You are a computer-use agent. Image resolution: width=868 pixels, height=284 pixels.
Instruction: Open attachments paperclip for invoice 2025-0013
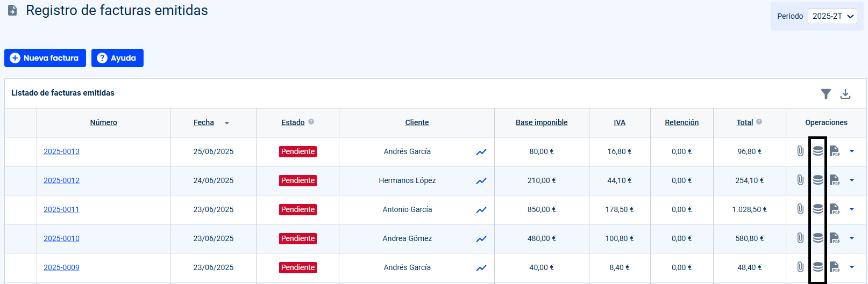800,151
